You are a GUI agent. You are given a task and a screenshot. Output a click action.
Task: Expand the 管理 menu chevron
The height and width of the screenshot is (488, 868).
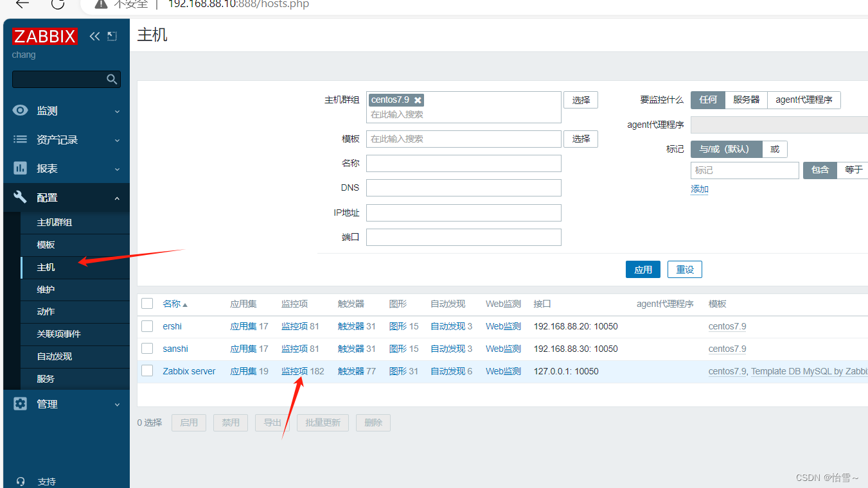[x=117, y=405]
